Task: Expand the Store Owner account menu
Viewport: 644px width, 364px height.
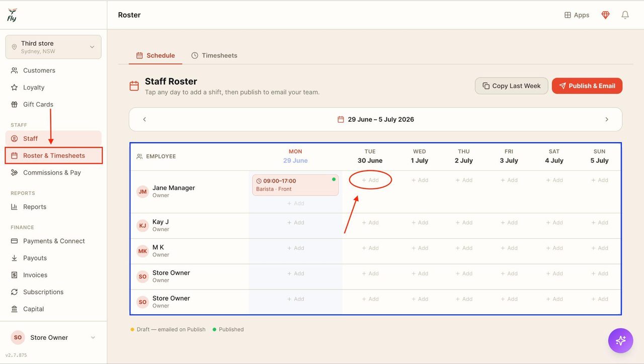Action: click(53, 337)
